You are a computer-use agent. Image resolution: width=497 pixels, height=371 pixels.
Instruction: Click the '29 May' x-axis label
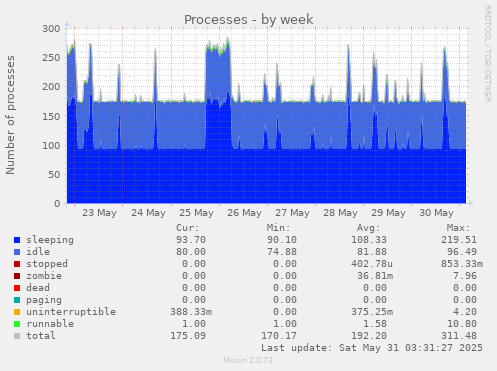coord(388,213)
